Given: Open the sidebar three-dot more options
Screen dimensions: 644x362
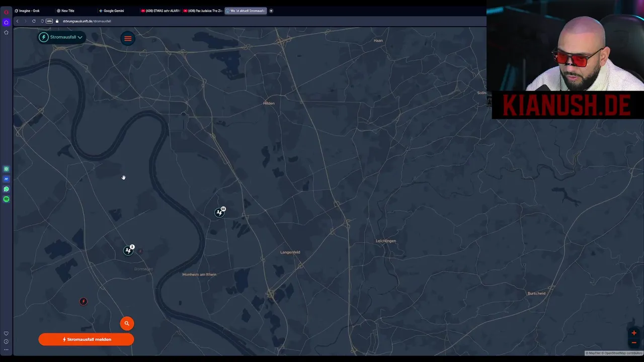Looking at the screenshot, I should tap(6, 349).
